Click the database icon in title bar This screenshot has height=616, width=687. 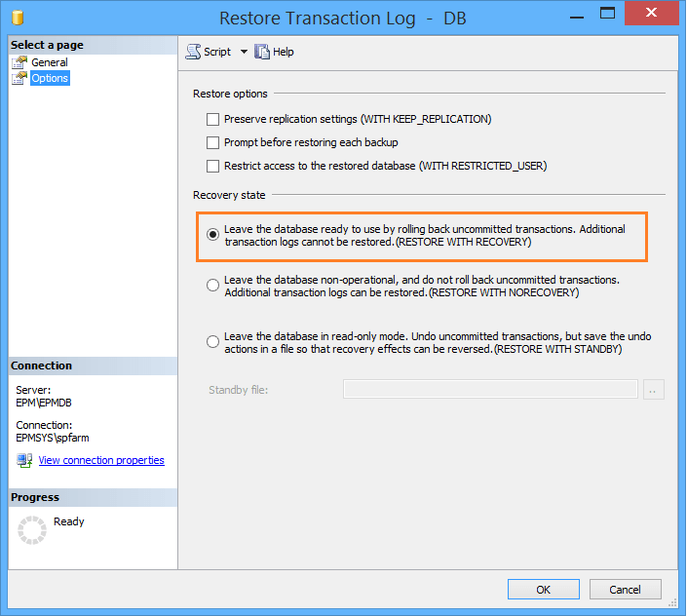point(18,18)
